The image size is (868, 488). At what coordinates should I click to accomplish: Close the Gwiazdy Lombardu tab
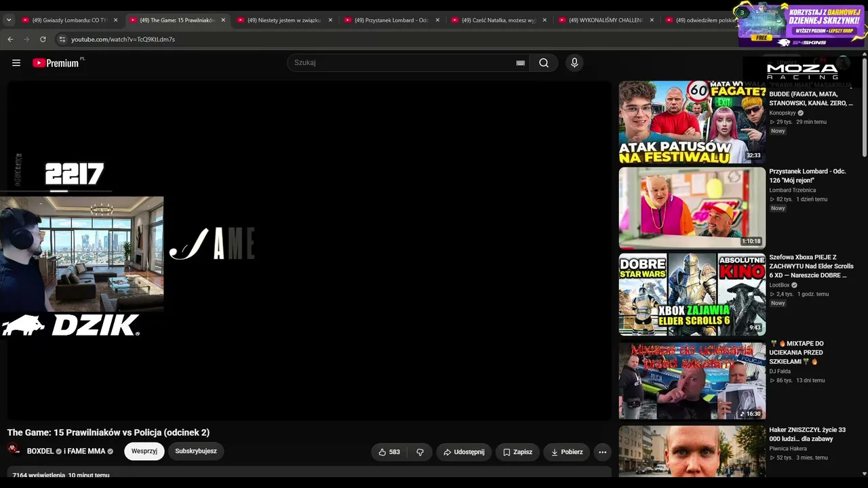coord(115,20)
